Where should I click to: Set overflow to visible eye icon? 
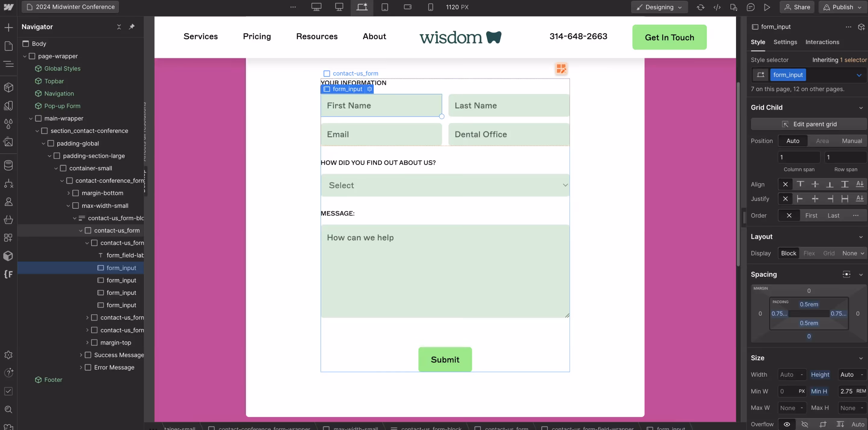[x=787, y=424]
